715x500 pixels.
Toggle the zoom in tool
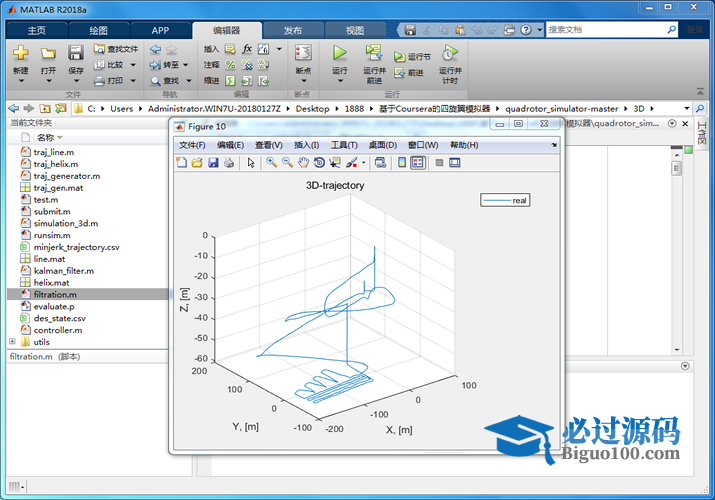coord(272,163)
